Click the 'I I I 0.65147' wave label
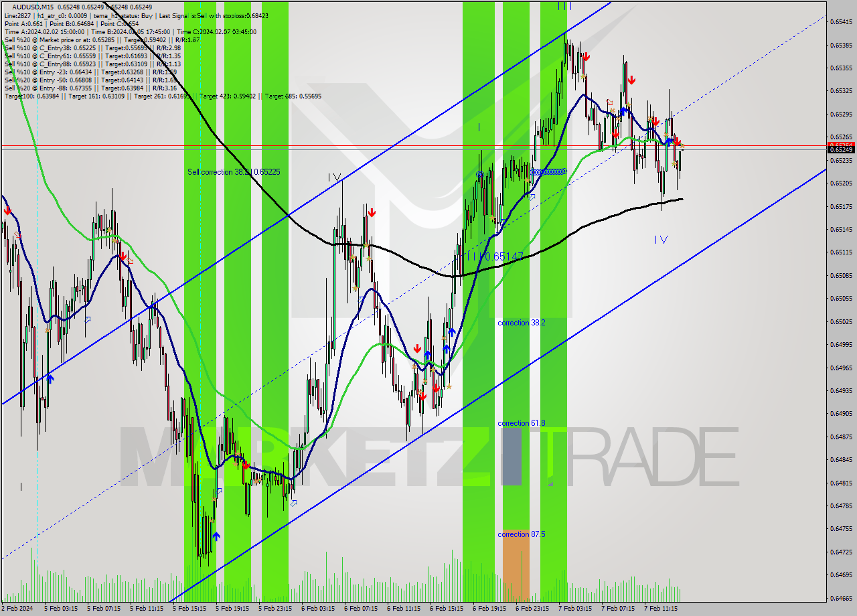The image size is (857, 616). pos(495,256)
